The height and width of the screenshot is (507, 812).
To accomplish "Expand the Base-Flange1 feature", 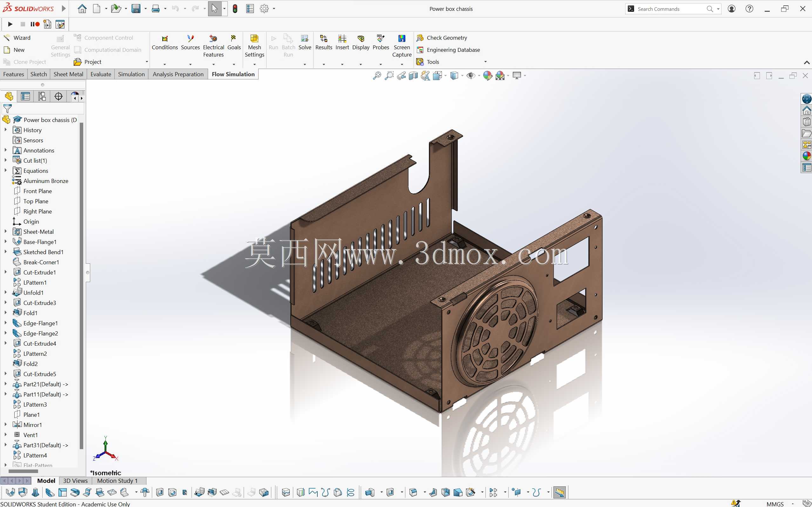I will pyautogui.click(x=6, y=241).
